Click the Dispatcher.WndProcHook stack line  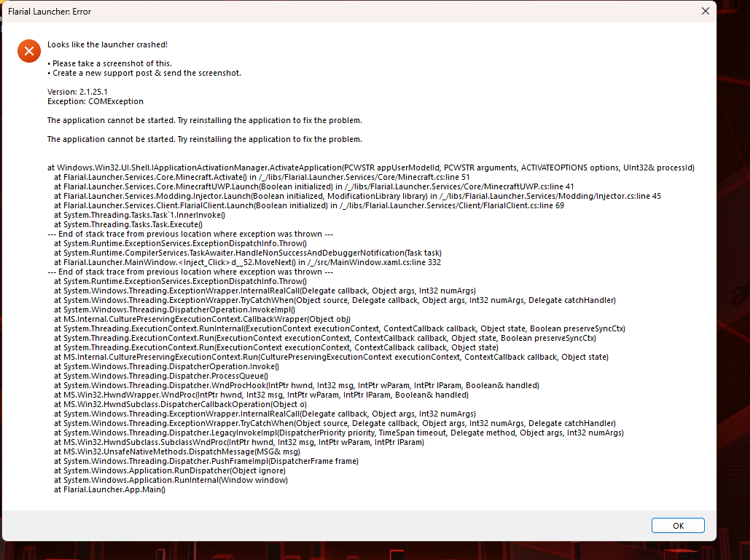point(297,386)
